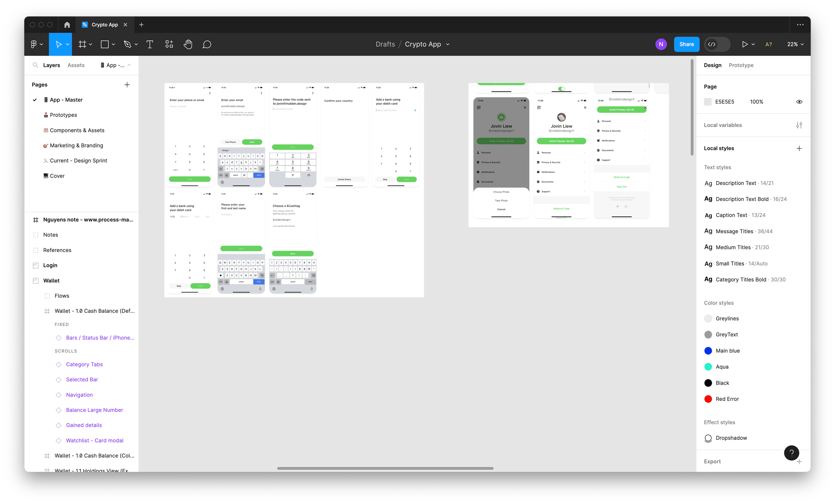Open a new tab with plus icon
This screenshot has height=504, width=835.
click(x=141, y=25)
